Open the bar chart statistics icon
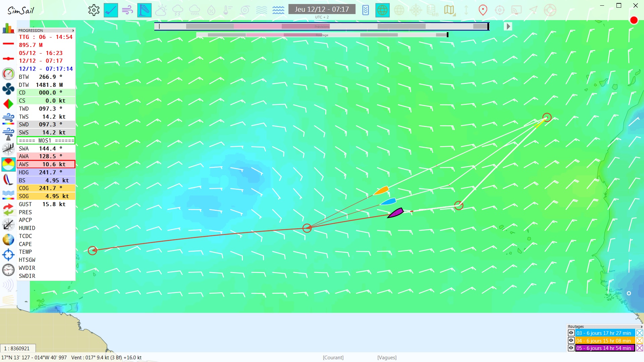Image resolution: width=644 pixels, height=362 pixels. tap(8, 28)
